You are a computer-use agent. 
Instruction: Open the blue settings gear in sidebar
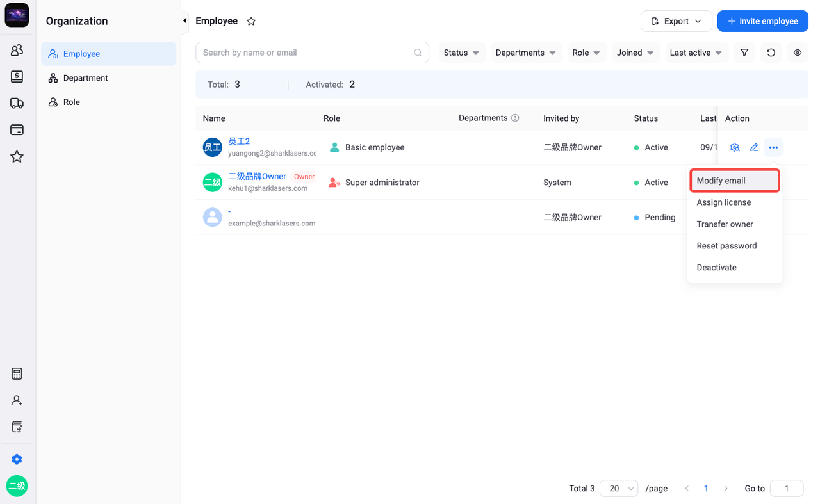click(17, 459)
